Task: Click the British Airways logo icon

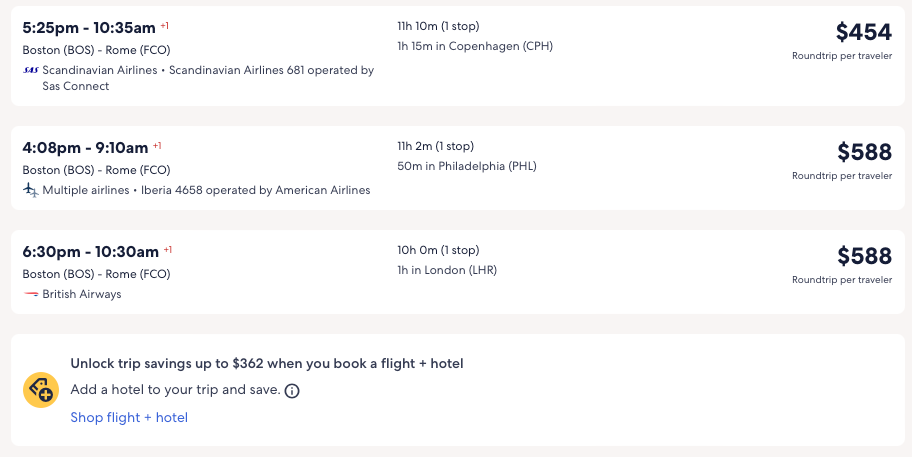Action: tap(30, 294)
